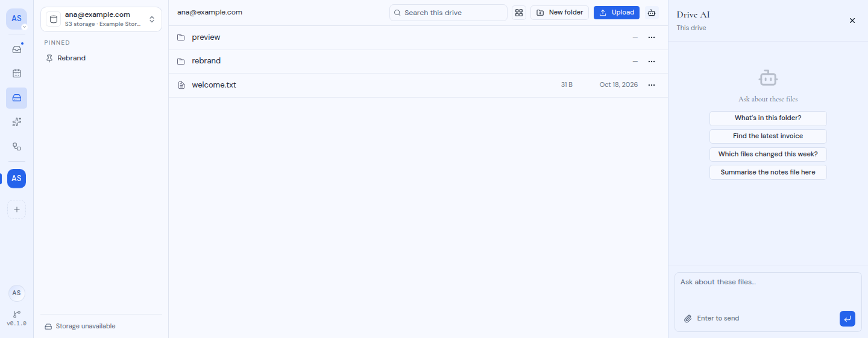The height and width of the screenshot is (338, 868).
Task: Choose "What's in this folder?" suggestion
Action: 768,118
